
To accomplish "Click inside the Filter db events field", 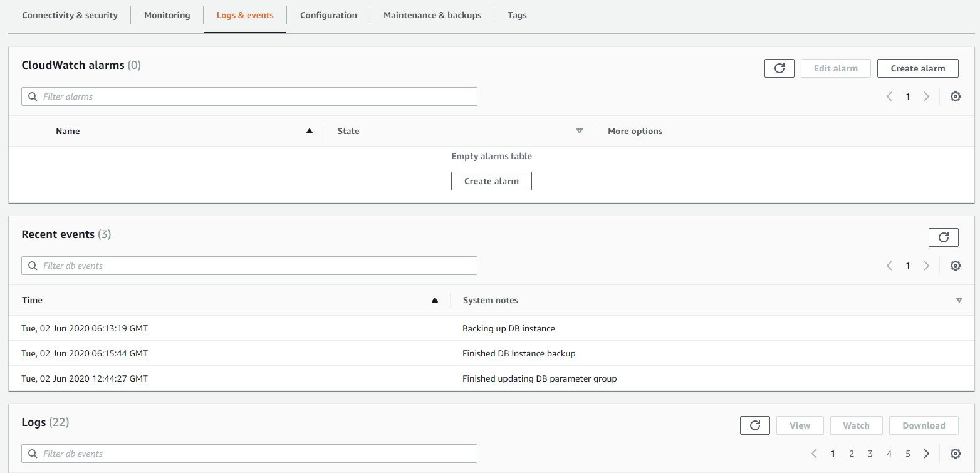I will 251,265.
